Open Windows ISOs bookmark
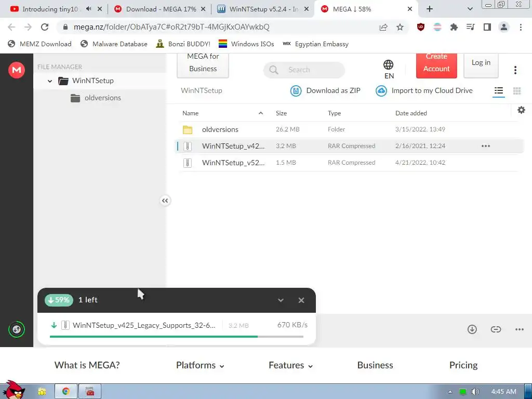 tap(246, 44)
